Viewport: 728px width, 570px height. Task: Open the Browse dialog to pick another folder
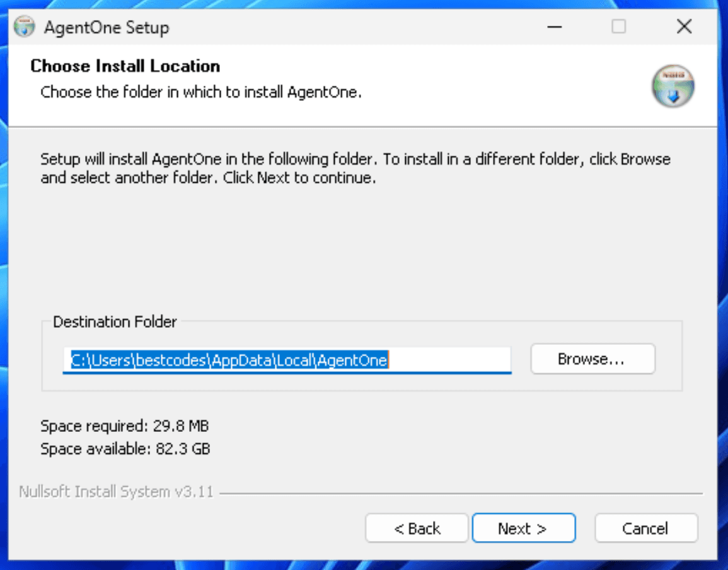click(592, 359)
